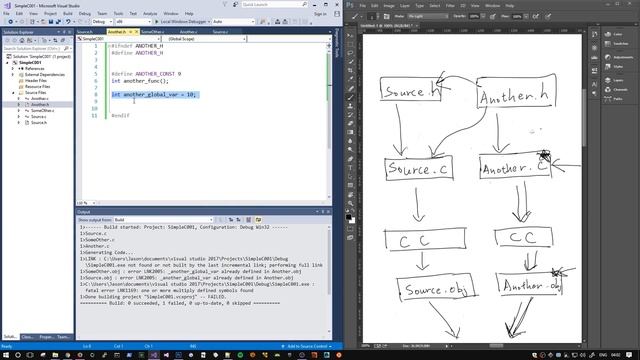The image size is (640, 360).
Task: Open the Styles panel in Photoshop
Action: 614,67
